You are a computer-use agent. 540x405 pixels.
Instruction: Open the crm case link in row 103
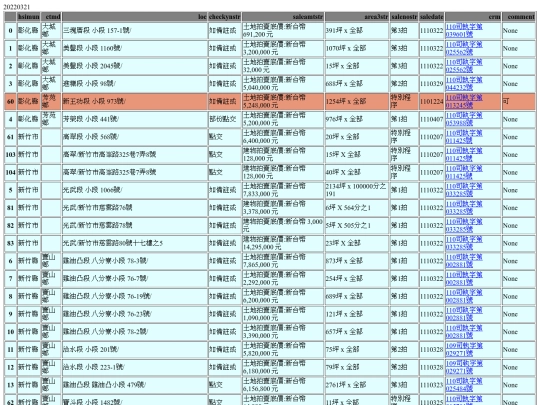point(464,155)
